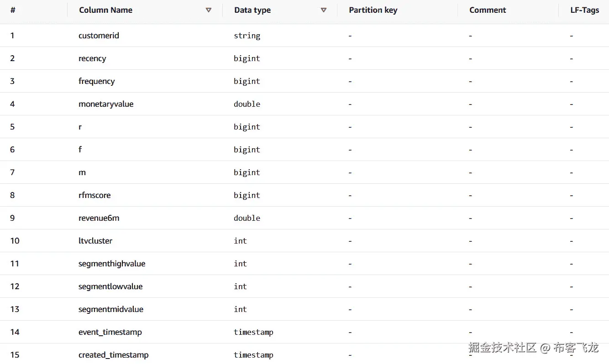The width and height of the screenshot is (609, 364).
Task: Click the revenue6m column name
Action: pos(99,218)
